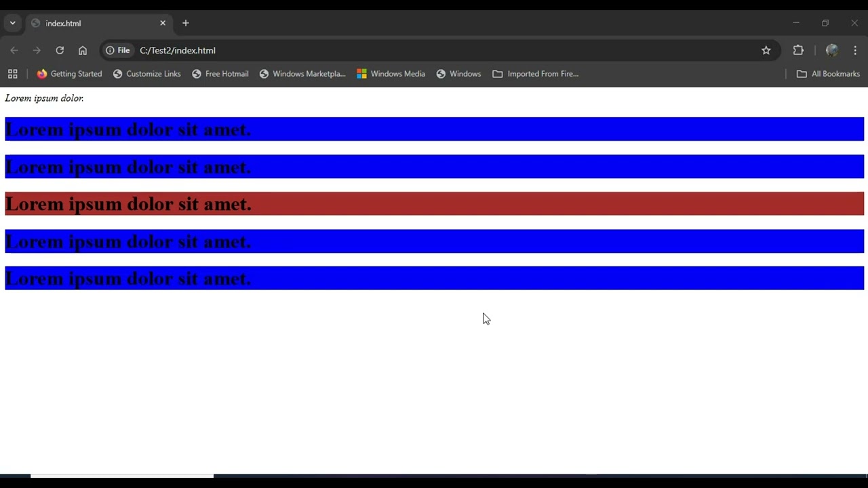Screen dimensions: 868x488
Task: Go forward to next page
Action: click(x=37, y=50)
